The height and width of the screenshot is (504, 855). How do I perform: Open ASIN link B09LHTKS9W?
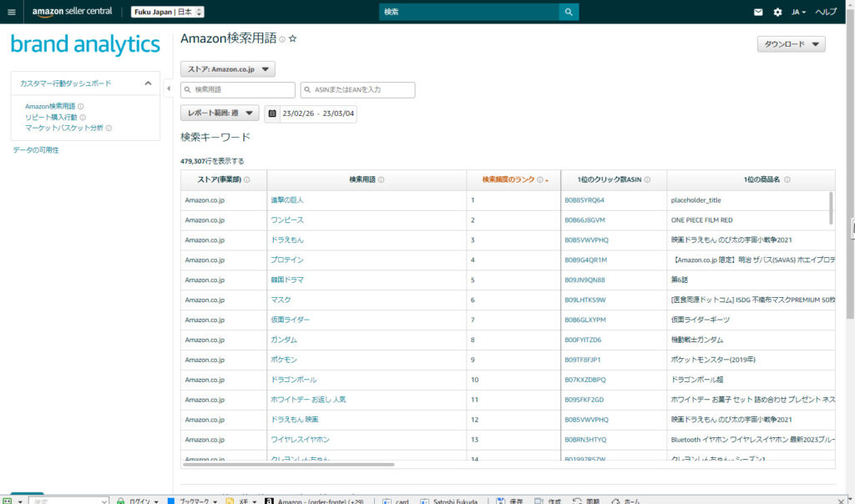click(x=585, y=300)
